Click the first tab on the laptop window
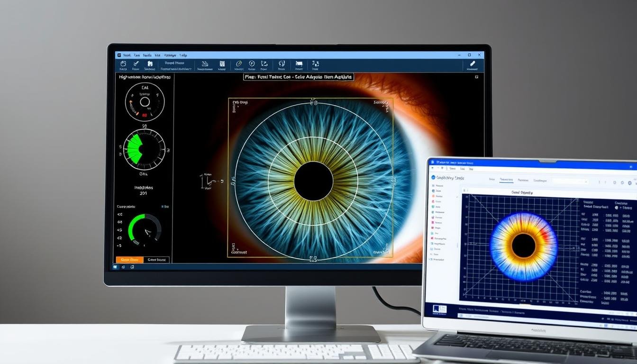637x364 pixels. 492,180
